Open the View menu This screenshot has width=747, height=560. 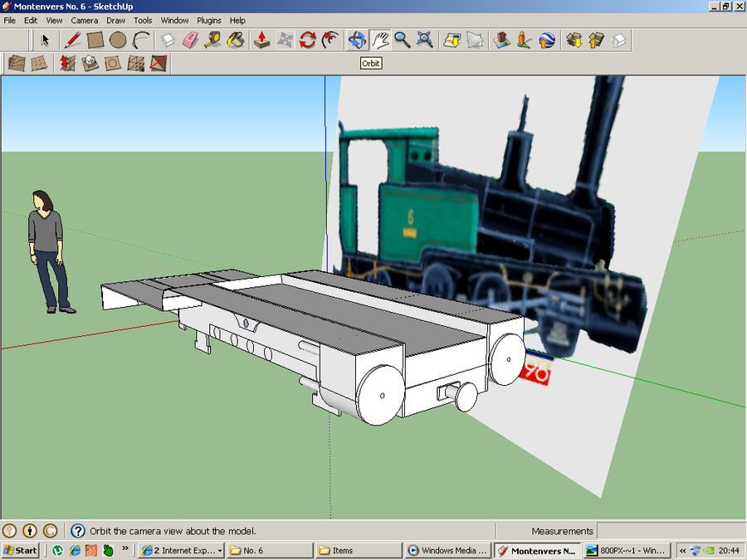coord(54,21)
